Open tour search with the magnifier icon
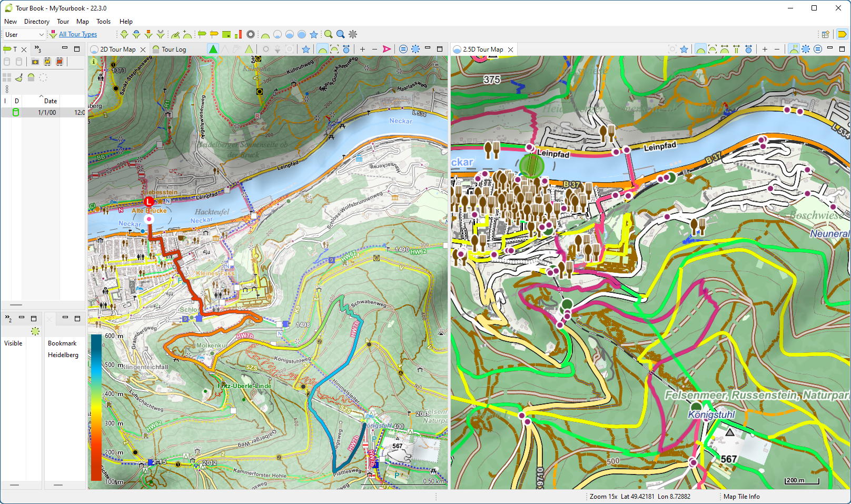Screen dimensions: 851x504 click(x=329, y=34)
